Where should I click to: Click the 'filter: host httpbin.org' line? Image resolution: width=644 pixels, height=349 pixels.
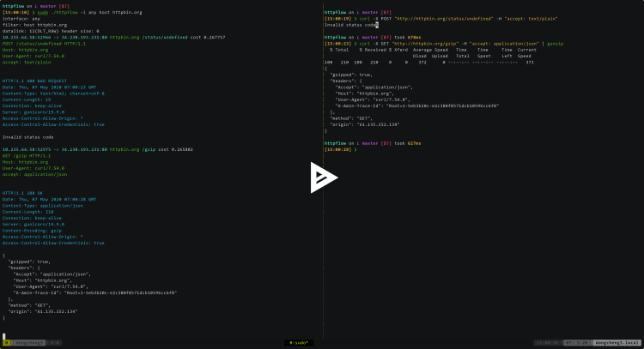(34, 25)
